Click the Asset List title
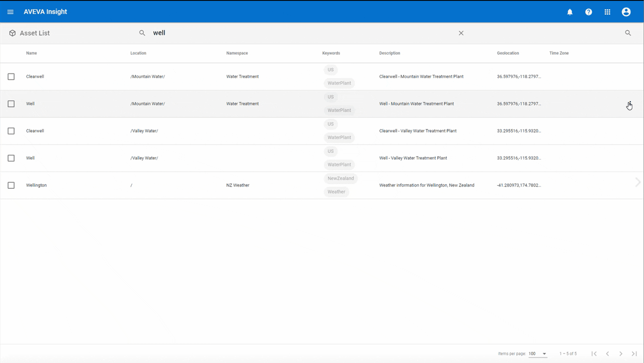This screenshot has width=644, height=363. click(35, 33)
